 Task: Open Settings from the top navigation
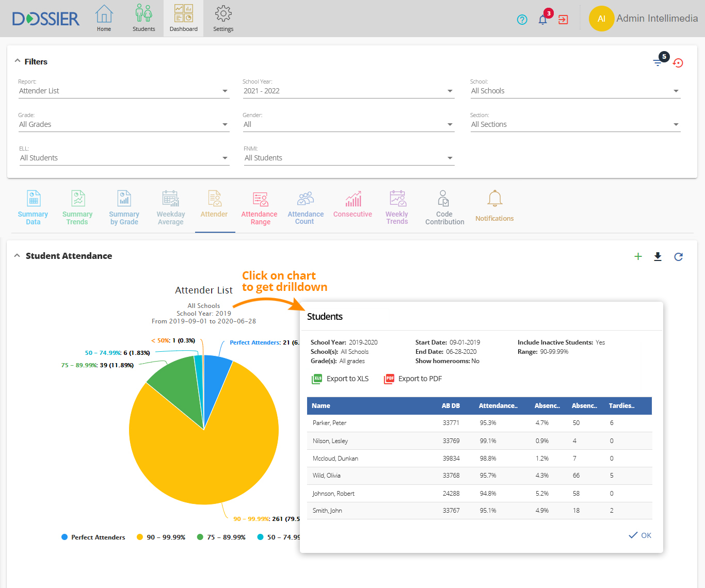pos(223,19)
